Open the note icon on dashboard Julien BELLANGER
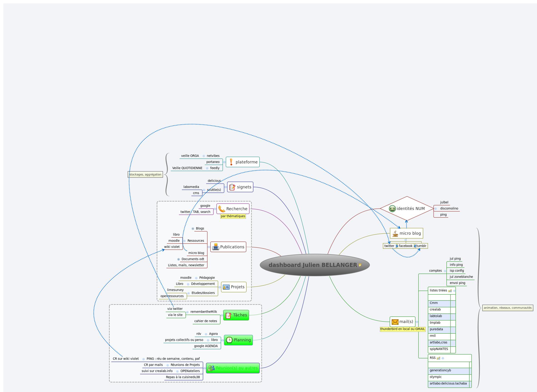Viewport: 537px width, 392px height. 360,265
